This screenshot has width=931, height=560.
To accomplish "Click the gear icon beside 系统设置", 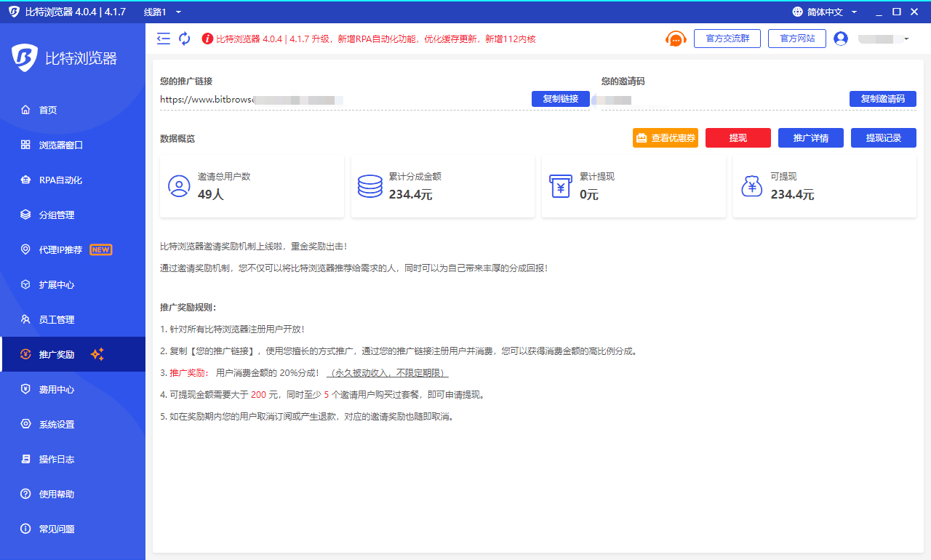I will [25, 424].
